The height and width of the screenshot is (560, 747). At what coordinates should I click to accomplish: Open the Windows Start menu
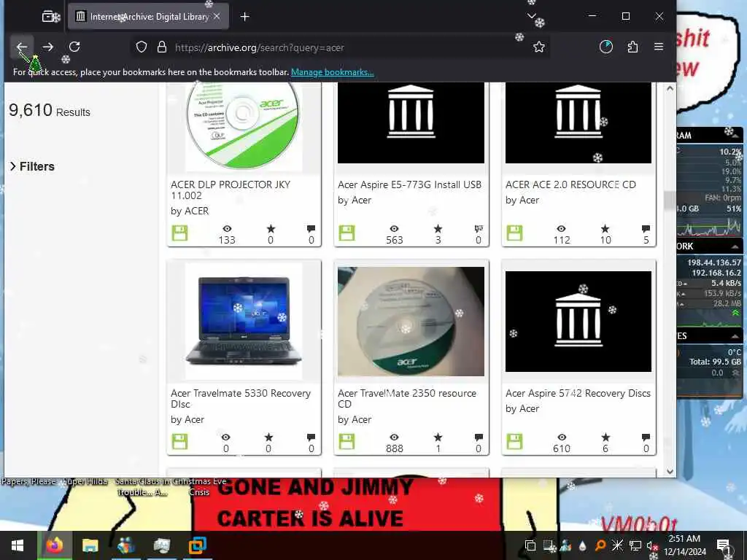18,545
